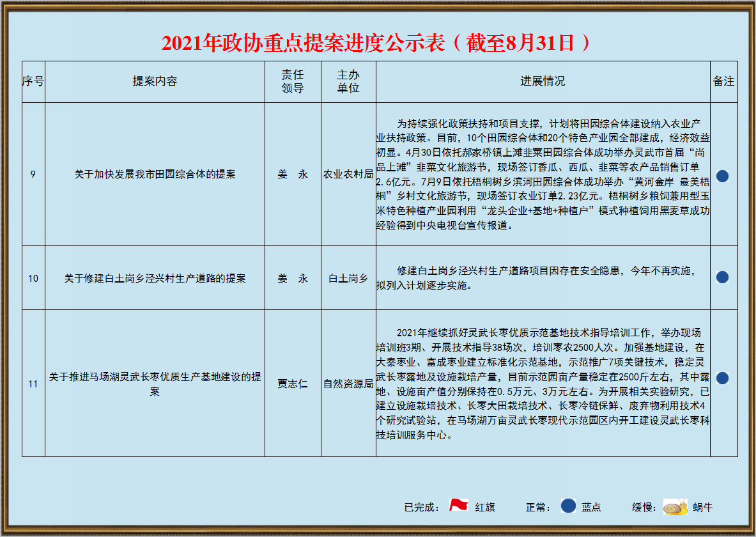The height and width of the screenshot is (537, 756).
Task: Select sequence number 11 cell
Action: coord(33,384)
